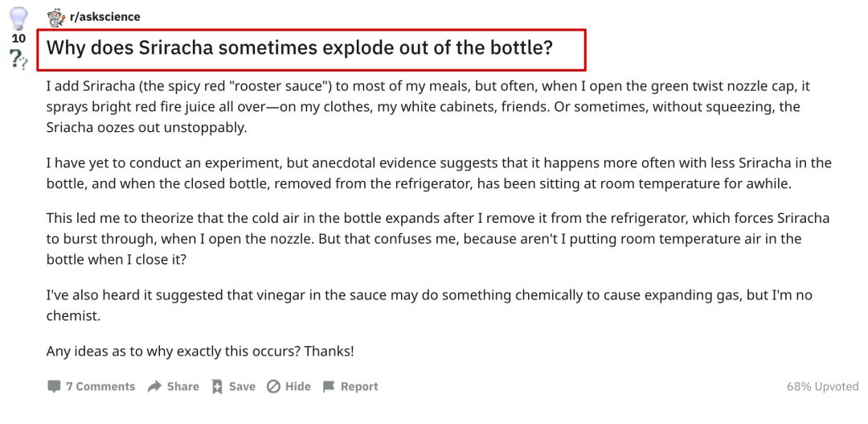Click the paragraph starting 'This led me to theorize'
The image size is (868, 424).
(x=438, y=239)
